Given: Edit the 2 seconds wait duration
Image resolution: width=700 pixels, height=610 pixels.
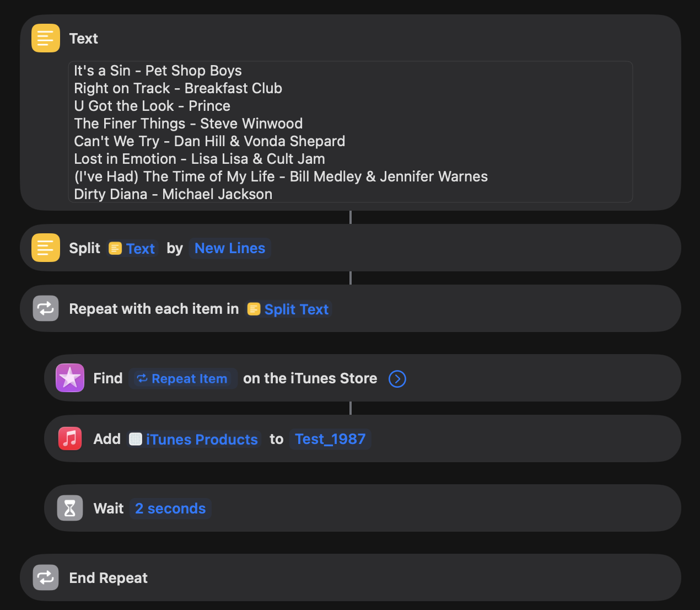Looking at the screenshot, I should pyautogui.click(x=170, y=509).
